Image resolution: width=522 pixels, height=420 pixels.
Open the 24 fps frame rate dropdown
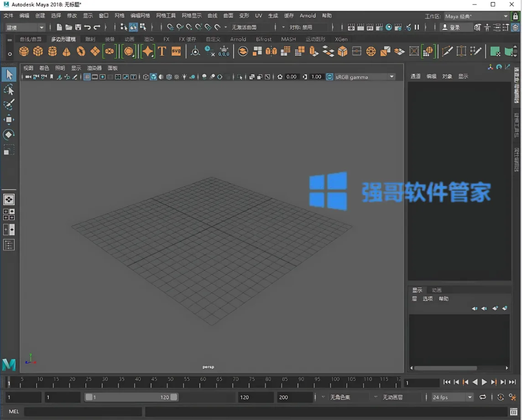453,397
